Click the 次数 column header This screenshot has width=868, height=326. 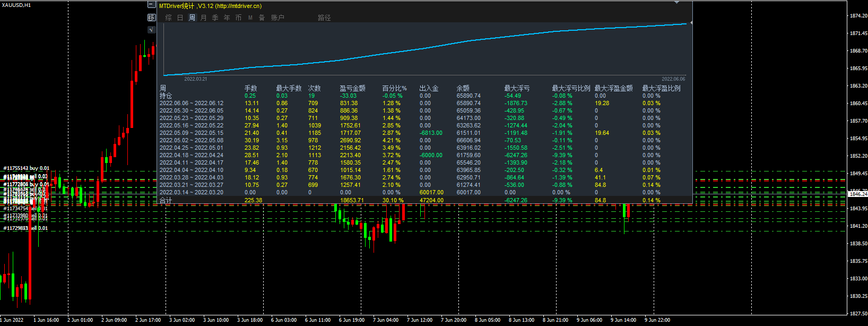point(315,88)
